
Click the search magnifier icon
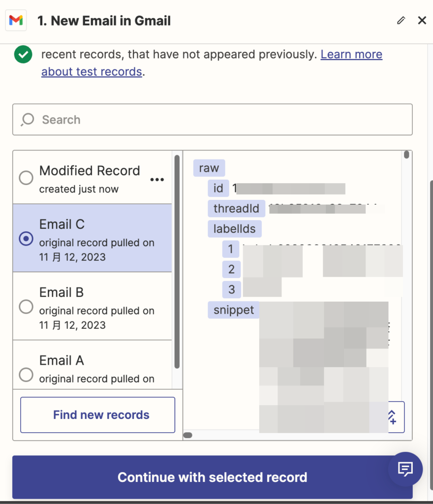click(28, 120)
